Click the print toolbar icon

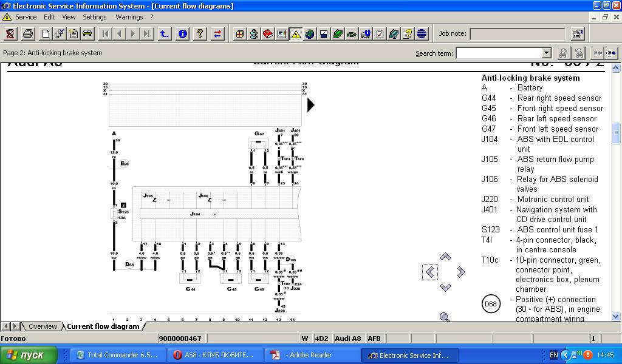(28, 34)
